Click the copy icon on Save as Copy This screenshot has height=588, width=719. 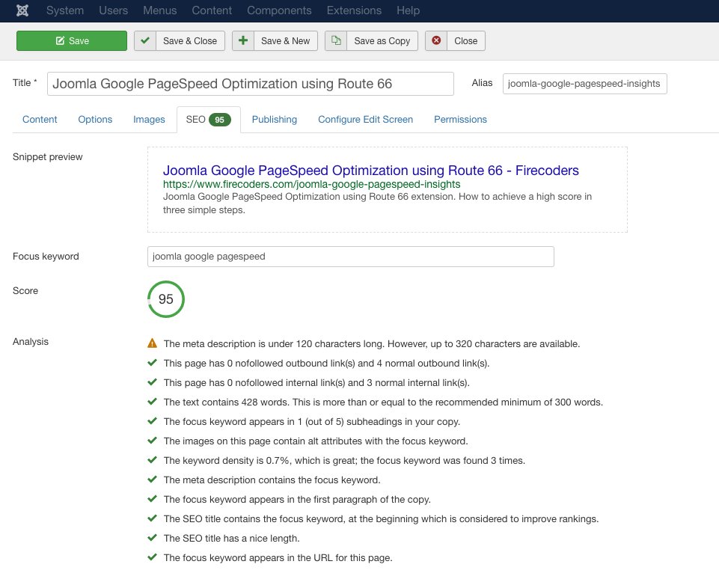point(336,40)
